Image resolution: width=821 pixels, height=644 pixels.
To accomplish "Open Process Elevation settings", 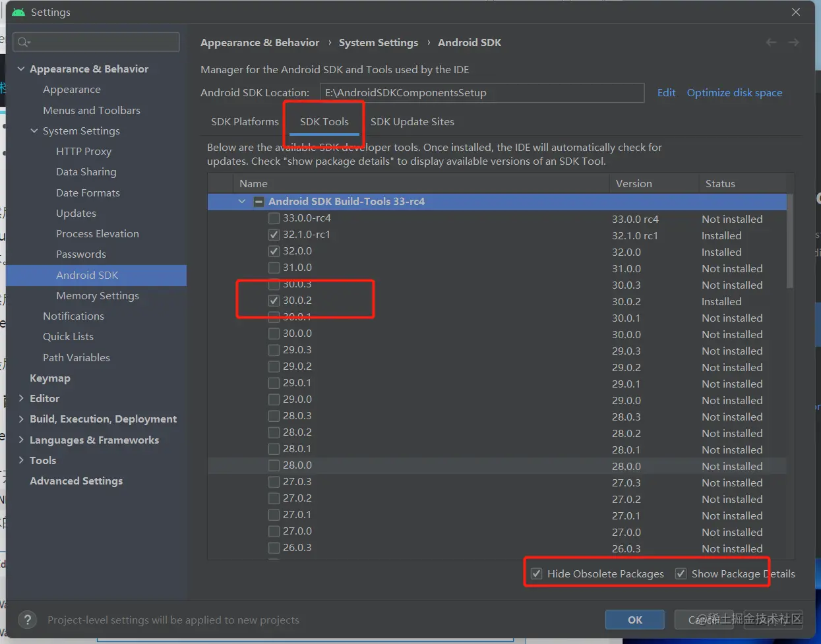I will (98, 233).
